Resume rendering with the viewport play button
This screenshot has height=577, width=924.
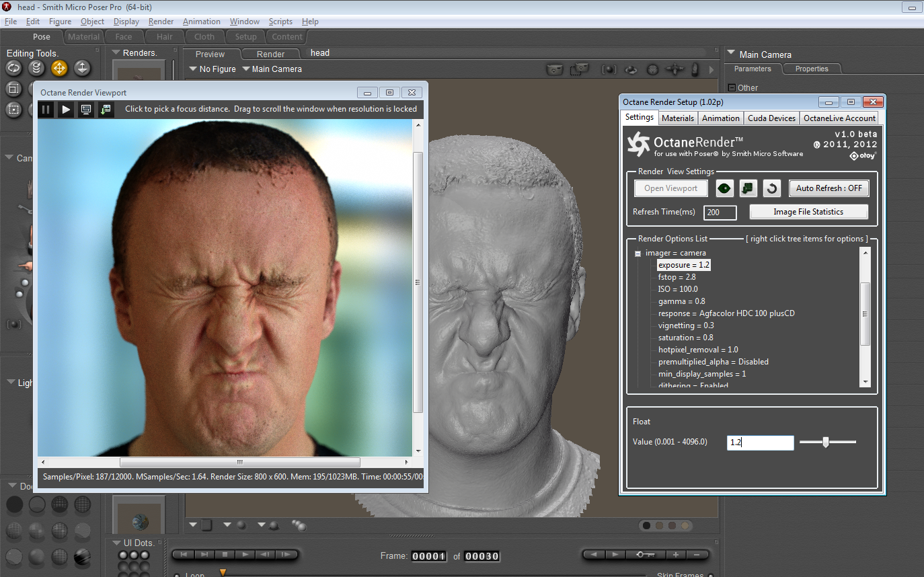(x=66, y=109)
